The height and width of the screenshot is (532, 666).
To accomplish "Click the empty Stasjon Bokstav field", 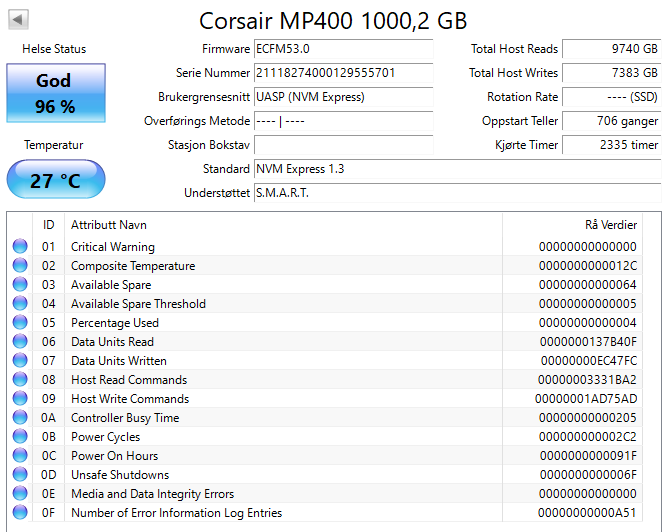I will [343, 145].
